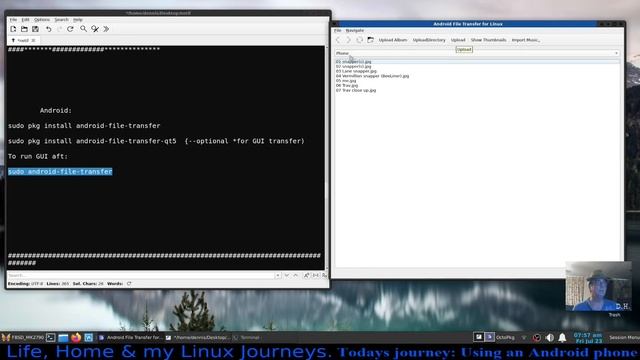
Task: Create a new directory in Android File Transfer
Action: [x=370, y=40]
